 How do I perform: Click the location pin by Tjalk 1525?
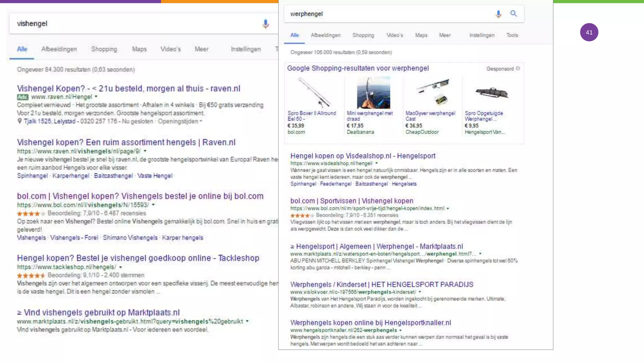coord(19,121)
